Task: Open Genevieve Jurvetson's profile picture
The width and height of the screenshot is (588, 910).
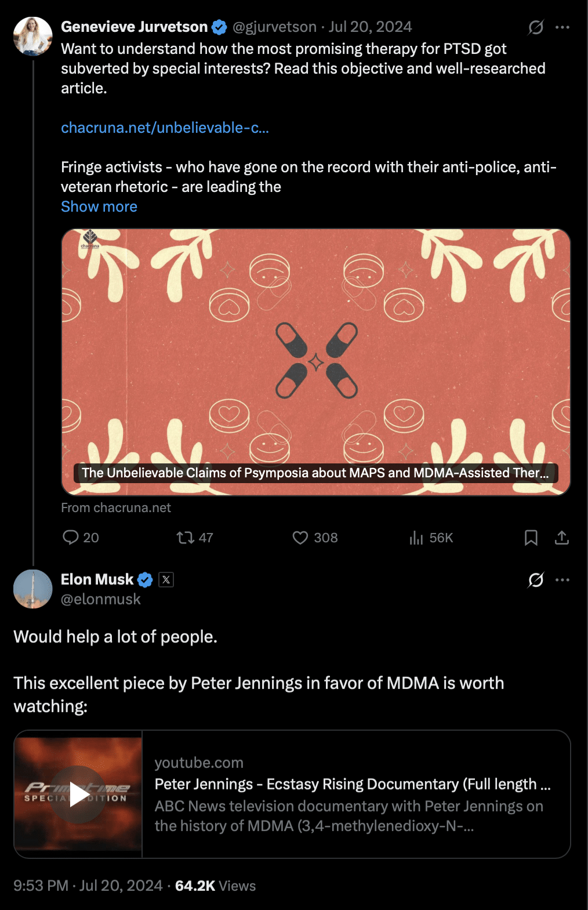Action: 33,37
